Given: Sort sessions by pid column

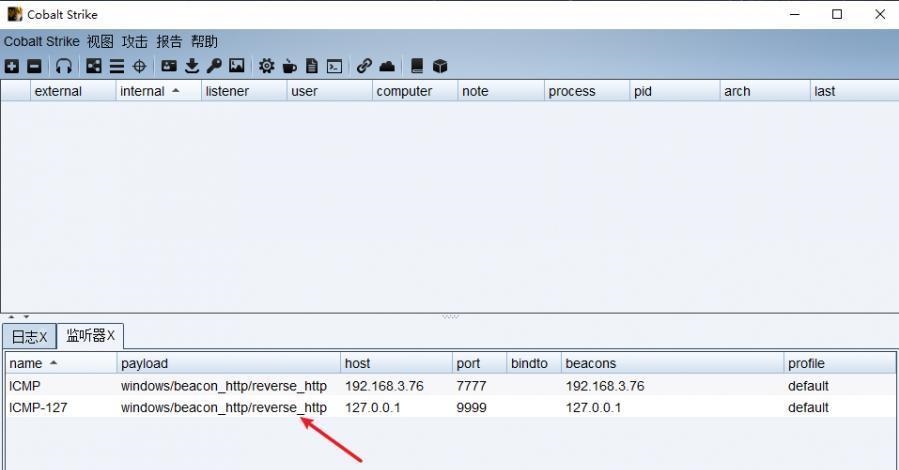Looking at the screenshot, I should point(675,91).
